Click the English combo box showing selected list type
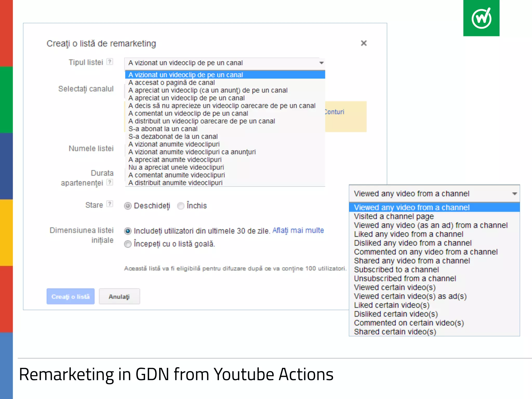Viewport: 532px width, 399px height. (x=434, y=194)
